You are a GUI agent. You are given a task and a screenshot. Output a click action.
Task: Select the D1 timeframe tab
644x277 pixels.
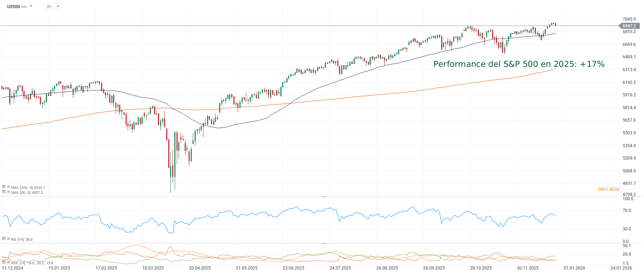[48, 6]
